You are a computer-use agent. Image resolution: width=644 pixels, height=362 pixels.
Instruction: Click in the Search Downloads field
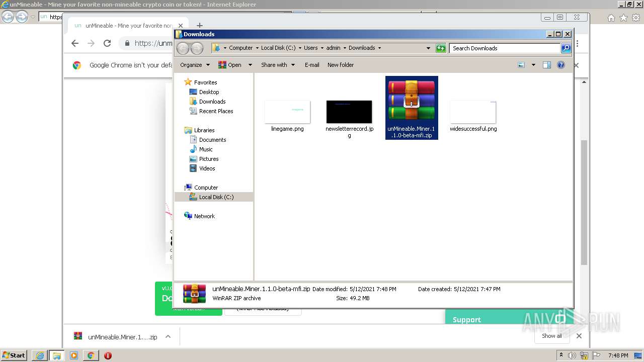(505, 48)
